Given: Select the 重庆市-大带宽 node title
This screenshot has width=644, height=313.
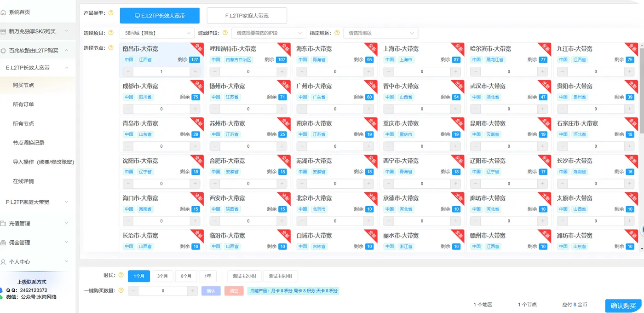Looking at the screenshot, I should pos(401,123).
